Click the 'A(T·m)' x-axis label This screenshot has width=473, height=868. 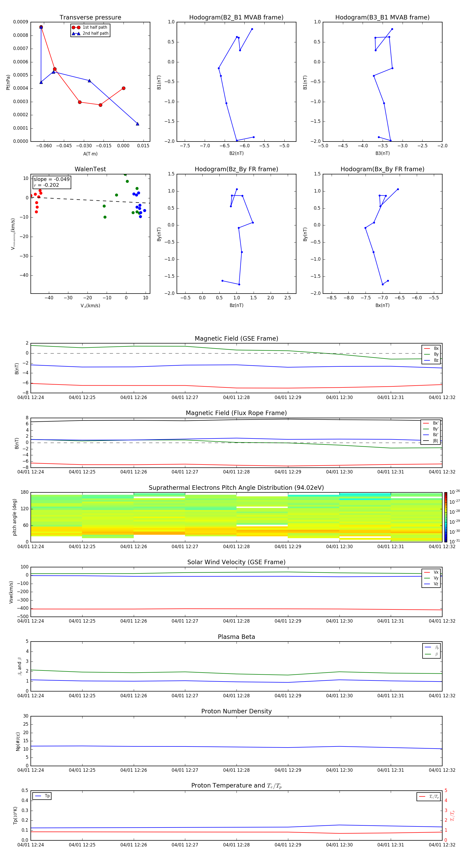click(90, 154)
